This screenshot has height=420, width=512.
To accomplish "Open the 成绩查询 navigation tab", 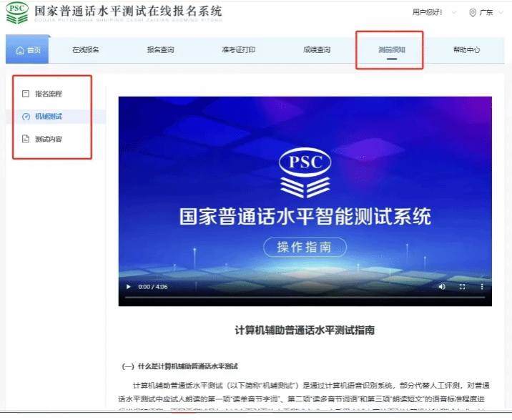I will click(x=316, y=50).
